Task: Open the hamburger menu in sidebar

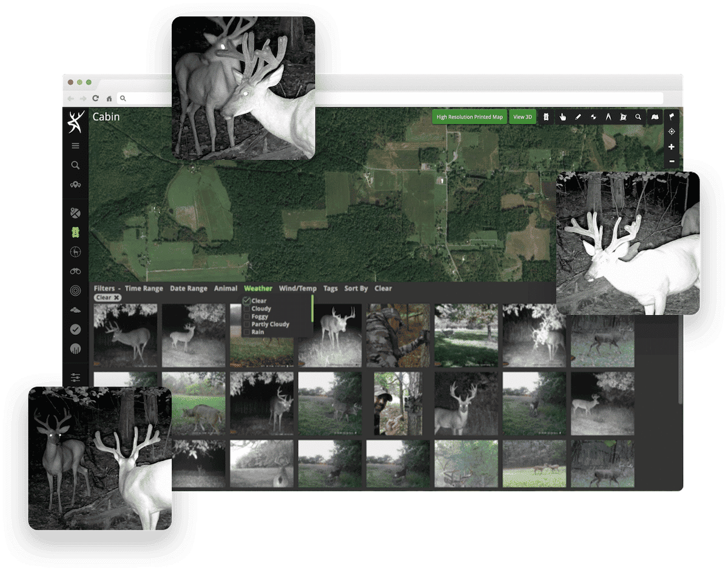Action: click(76, 146)
